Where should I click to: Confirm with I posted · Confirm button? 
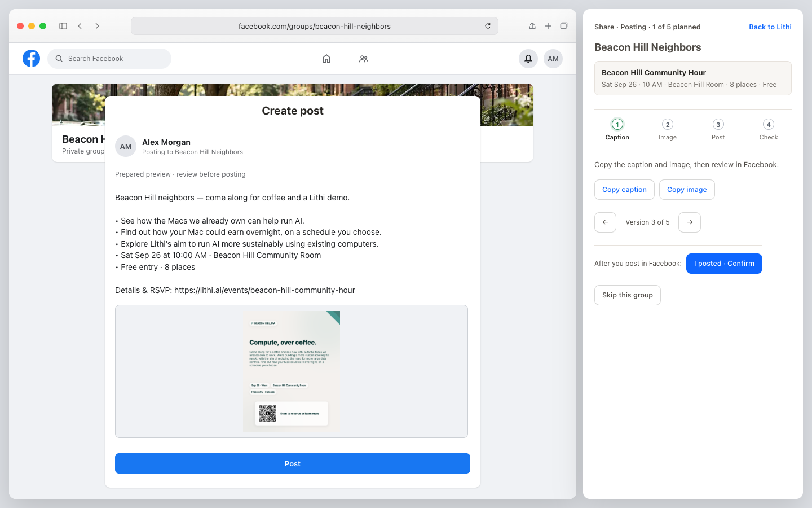pyautogui.click(x=724, y=264)
